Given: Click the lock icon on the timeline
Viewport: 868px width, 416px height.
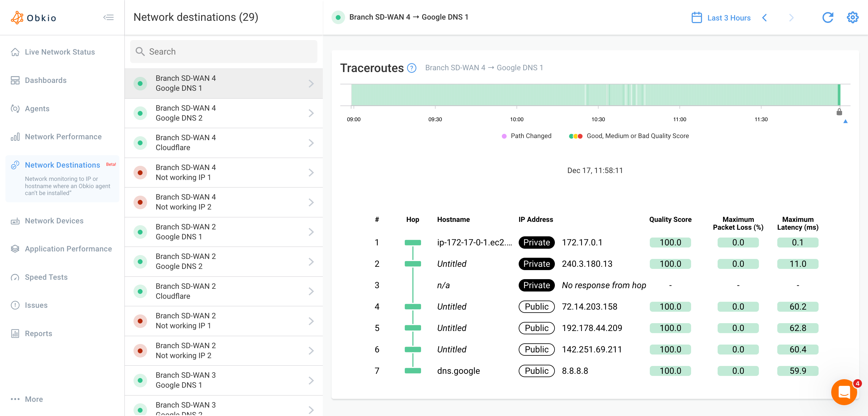Looking at the screenshot, I should click(x=839, y=112).
